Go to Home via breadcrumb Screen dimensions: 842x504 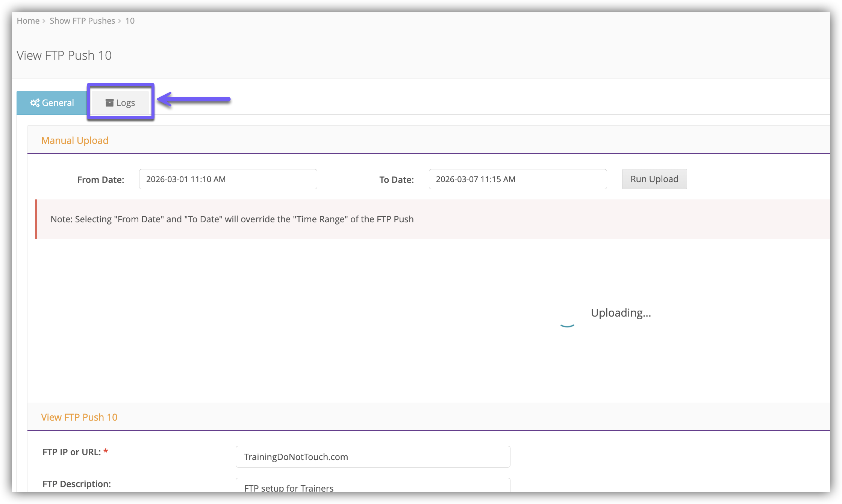click(x=28, y=21)
